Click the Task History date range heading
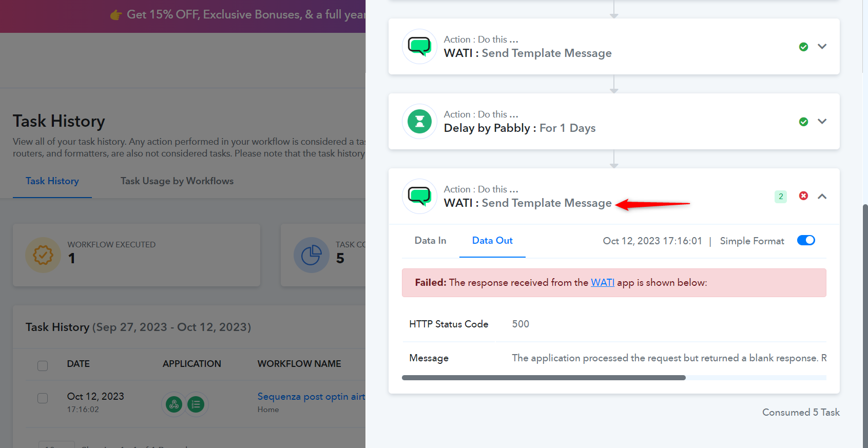Screen dimensions: 868x448 [138, 327]
